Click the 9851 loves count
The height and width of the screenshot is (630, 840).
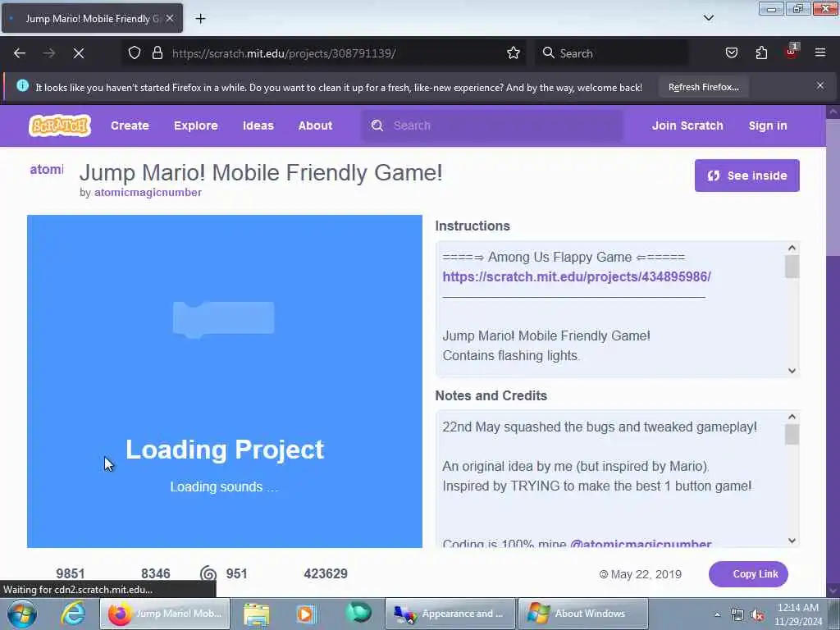pyautogui.click(x=71, y=573)
